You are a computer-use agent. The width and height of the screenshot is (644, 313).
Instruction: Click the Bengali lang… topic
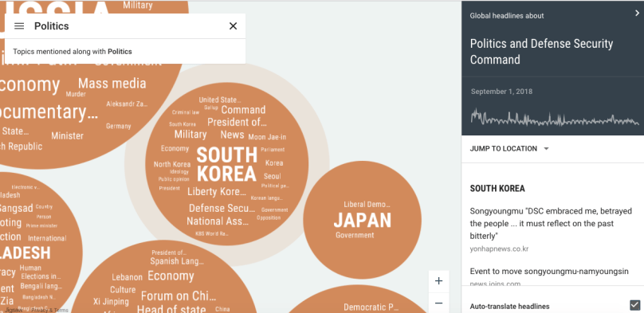click(x=41, y=286)
